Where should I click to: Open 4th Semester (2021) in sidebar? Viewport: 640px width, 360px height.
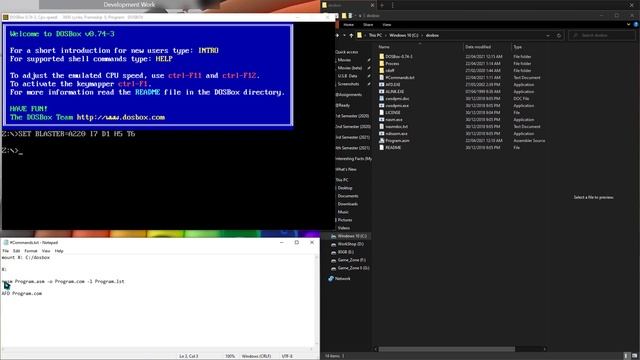pos(352,148)
